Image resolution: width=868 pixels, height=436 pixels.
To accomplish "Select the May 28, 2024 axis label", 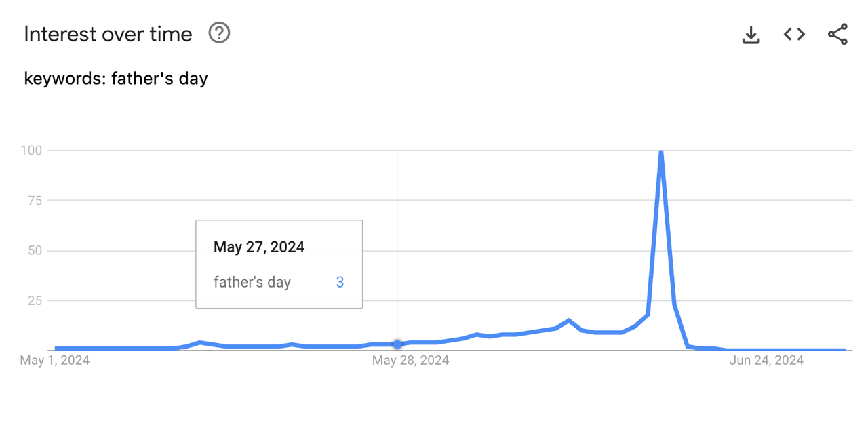I will 411,360.
